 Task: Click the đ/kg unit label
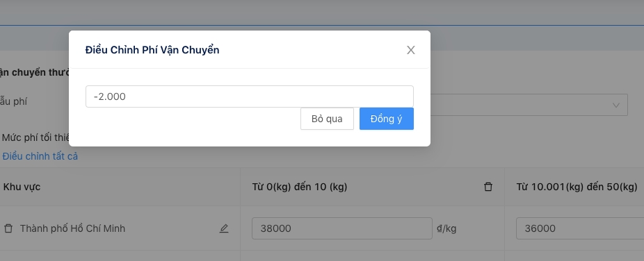pyautogui.click(x=446, y=228)
